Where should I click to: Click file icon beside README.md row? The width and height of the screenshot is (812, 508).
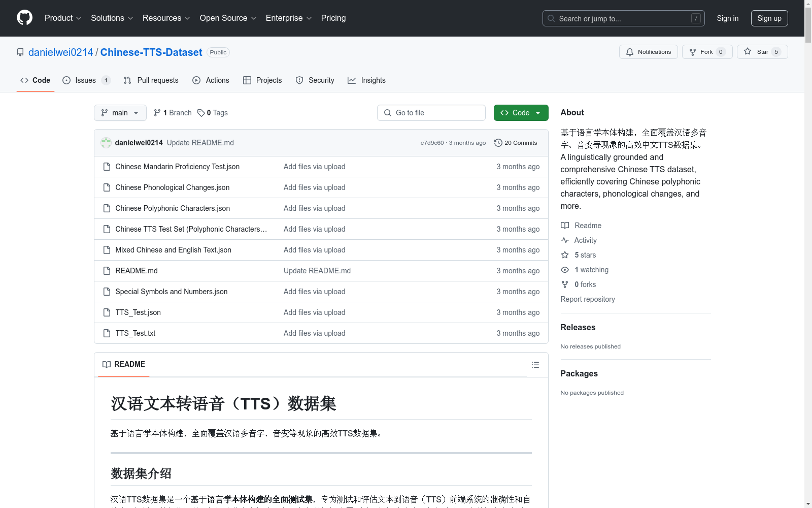(x=107, y=271)
